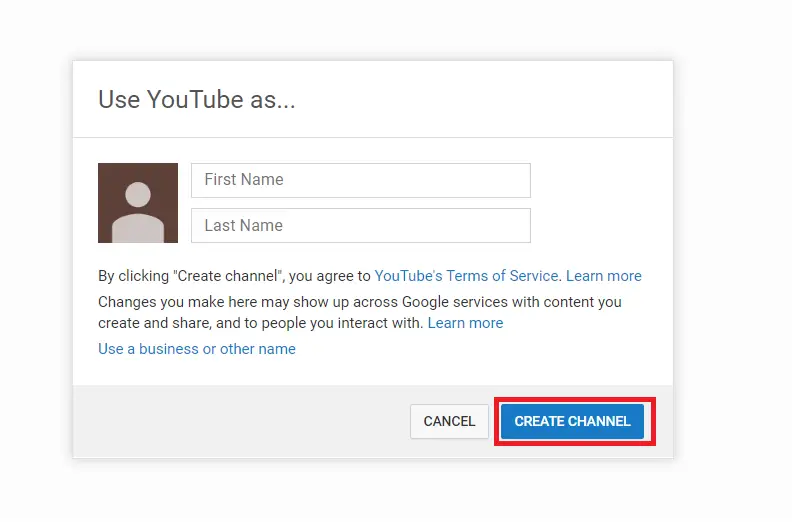
Task: Open Learn more link after 'people you interact with'
Action: pyautogui.click(x=465, y=323)
